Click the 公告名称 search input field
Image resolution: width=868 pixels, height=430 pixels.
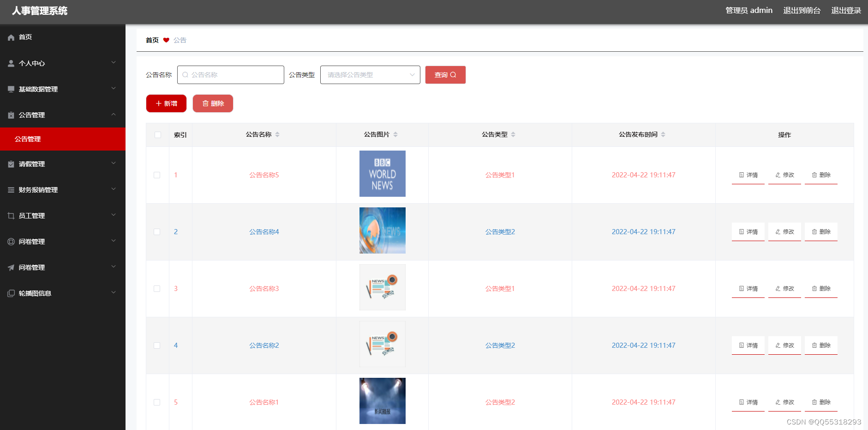click(231, 75)
